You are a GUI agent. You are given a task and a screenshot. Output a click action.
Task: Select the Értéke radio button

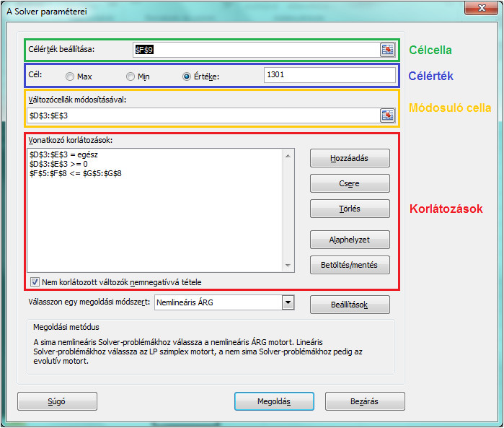pos(187,77)
